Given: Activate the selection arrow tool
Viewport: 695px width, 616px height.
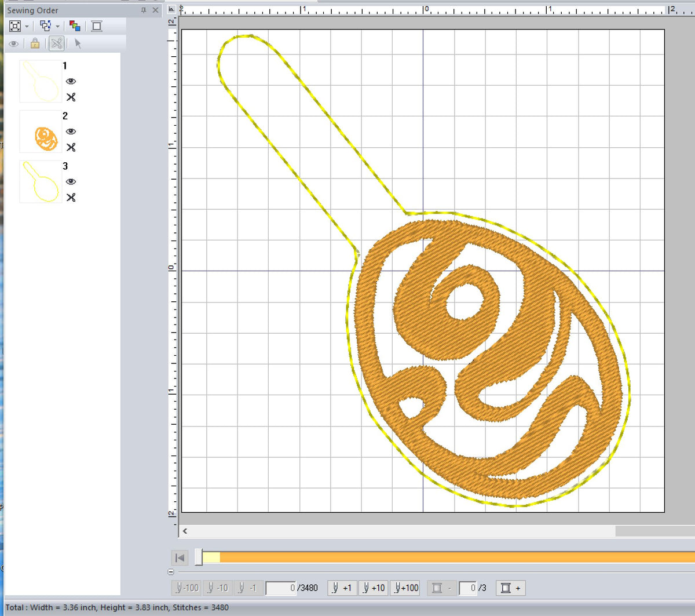Looking at the screenshot, I should click(77, 43).
